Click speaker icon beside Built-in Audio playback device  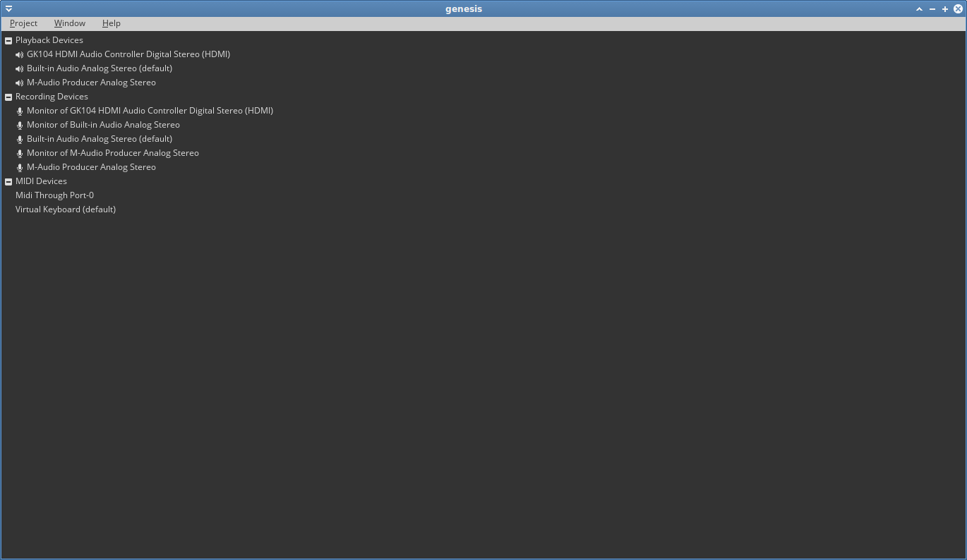tap(19, 68)
